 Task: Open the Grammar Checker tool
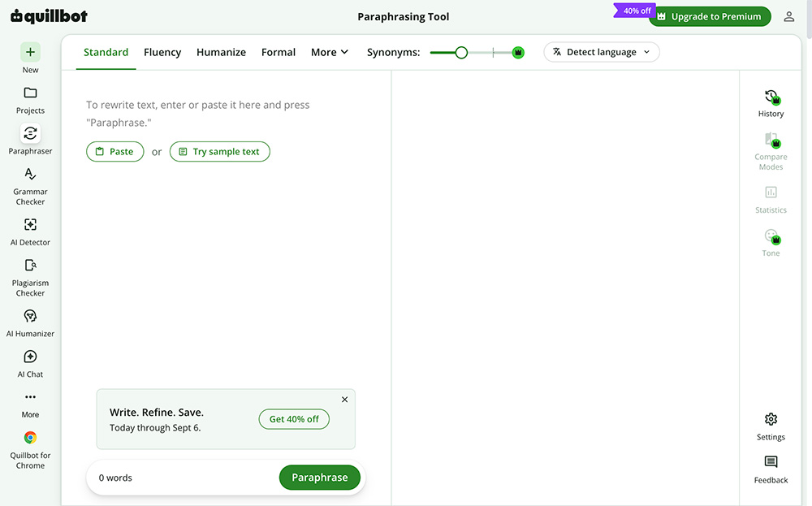tap(30, 187)
